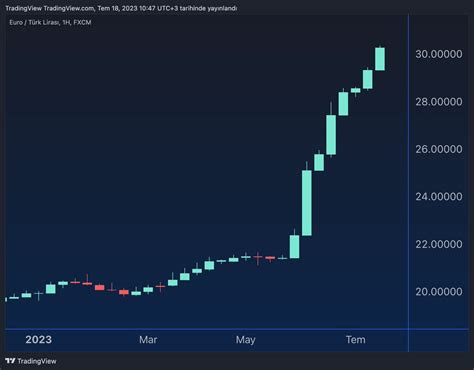Click the Tem label on time axis
474x370 pixels.
[x=356, y=340]
